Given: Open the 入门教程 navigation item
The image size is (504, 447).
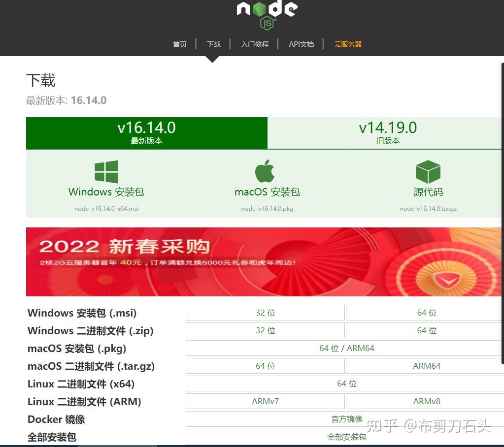Looking at the screenshot, I should 255,44.
